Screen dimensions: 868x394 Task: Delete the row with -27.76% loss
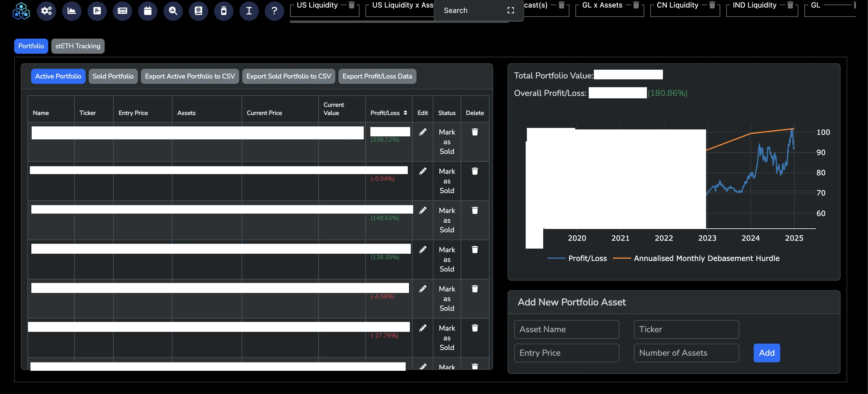tap(475, 328)
